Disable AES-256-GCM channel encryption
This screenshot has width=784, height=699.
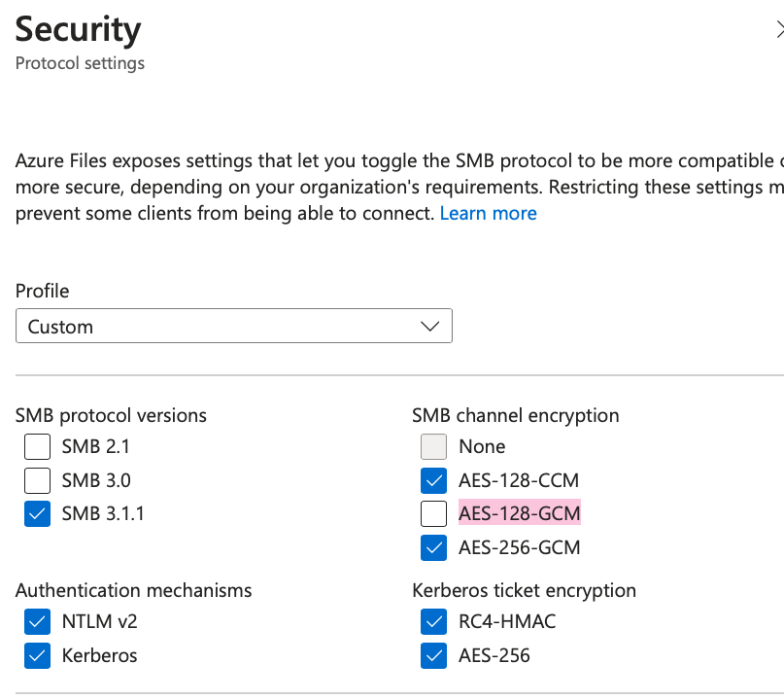433,547
